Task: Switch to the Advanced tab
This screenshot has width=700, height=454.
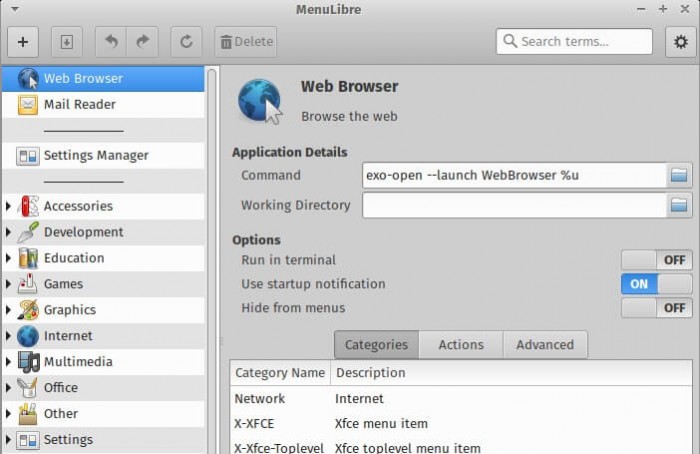Action: [x=545, y=345]
